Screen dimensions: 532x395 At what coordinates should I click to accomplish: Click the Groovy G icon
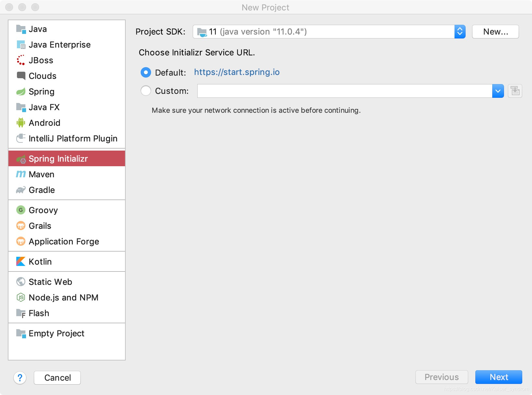(x=21, y=210)
